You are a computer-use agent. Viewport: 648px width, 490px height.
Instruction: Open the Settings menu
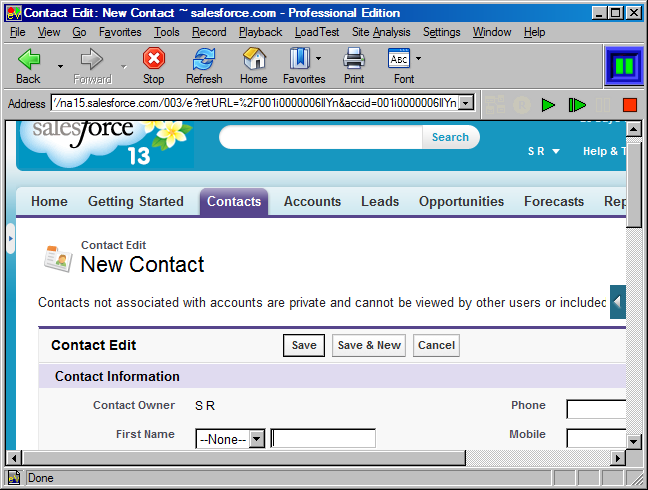click(441, 32)
